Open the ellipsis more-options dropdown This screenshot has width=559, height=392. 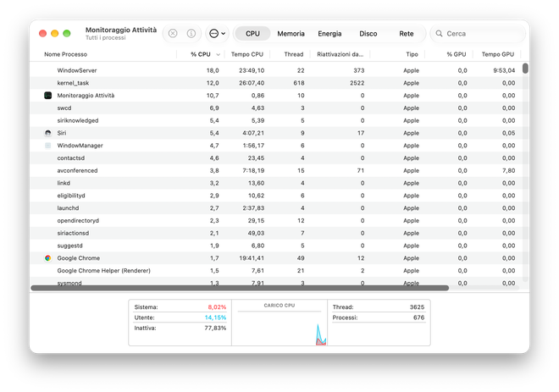pos(217,34)
